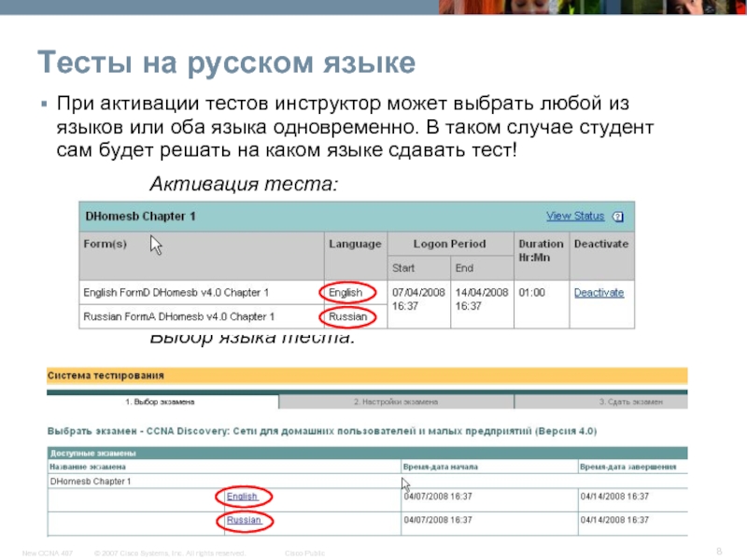
Task: Click English row start time 04/07/2008 16:37
Action: [x=438, y=497]
